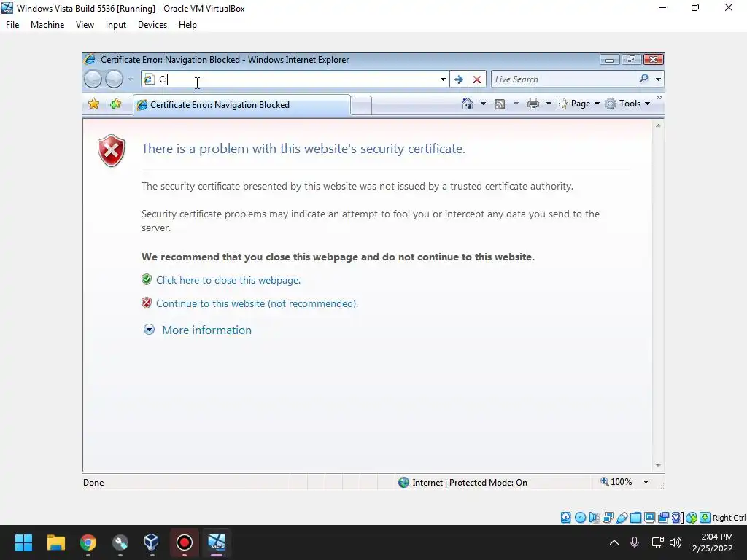Open the VirtualBox View menu
Viewport: 747px width, 560px height.
tap(85, 25)
